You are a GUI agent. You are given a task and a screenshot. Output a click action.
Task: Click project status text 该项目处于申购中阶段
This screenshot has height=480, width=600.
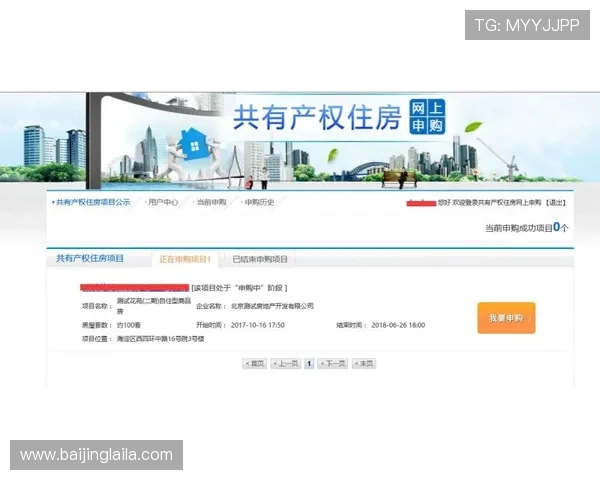tap(239, 288)
